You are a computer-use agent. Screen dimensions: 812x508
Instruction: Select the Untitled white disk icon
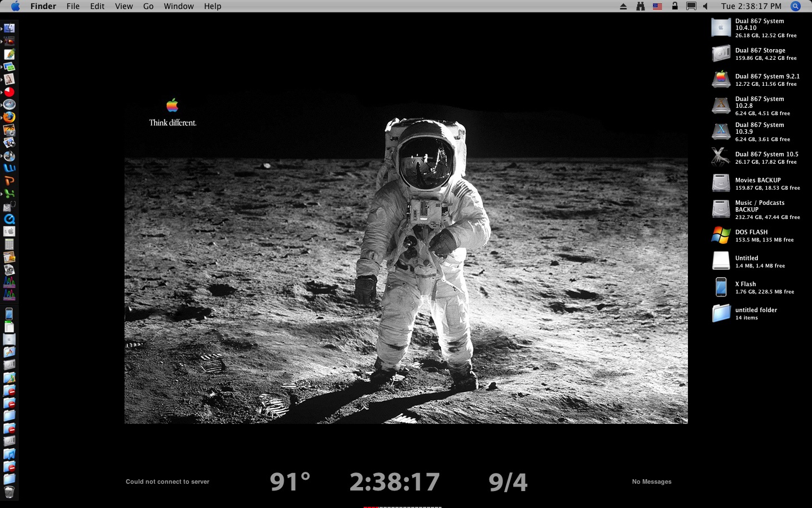point(721,261)
